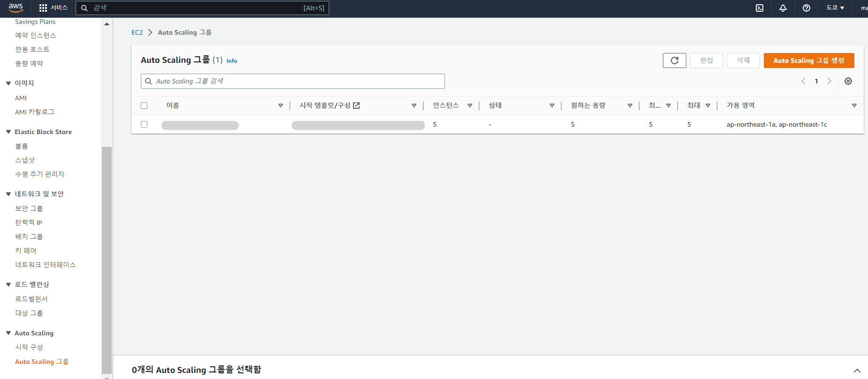The image size is (868, 379).
Task: Expand the bottom details panel
Action: tap(857, 371)
